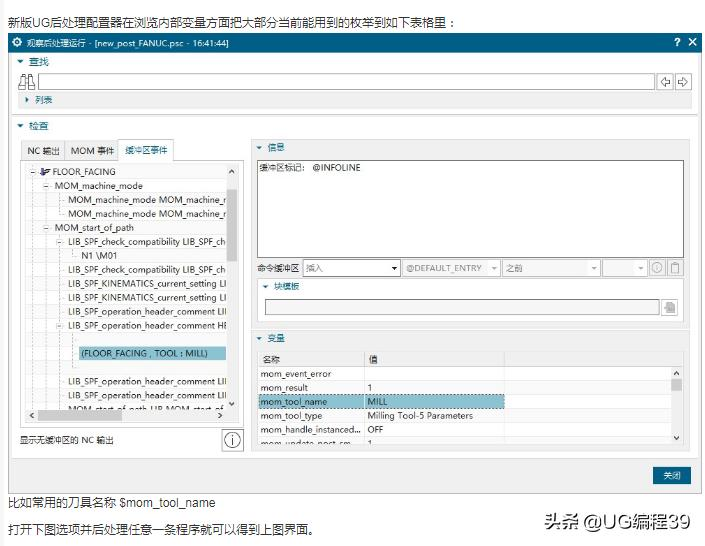This screenshot has height=546, width=705.
Task: Select the mom_handle_instanced variable row
Action: (x=381, y=429)
